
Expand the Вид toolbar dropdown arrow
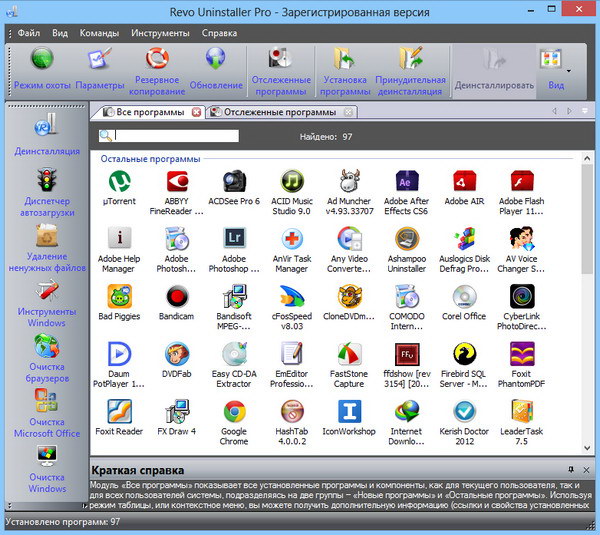569,70
